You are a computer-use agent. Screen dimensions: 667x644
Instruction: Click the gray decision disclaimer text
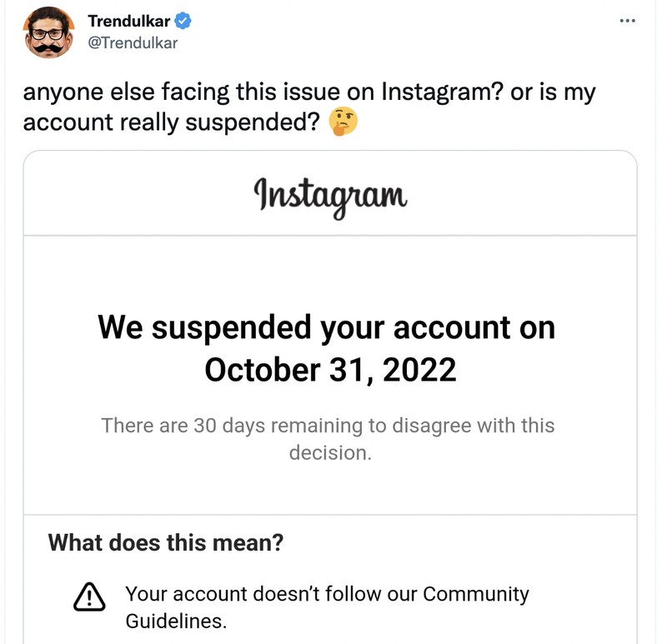click(330, 437)
